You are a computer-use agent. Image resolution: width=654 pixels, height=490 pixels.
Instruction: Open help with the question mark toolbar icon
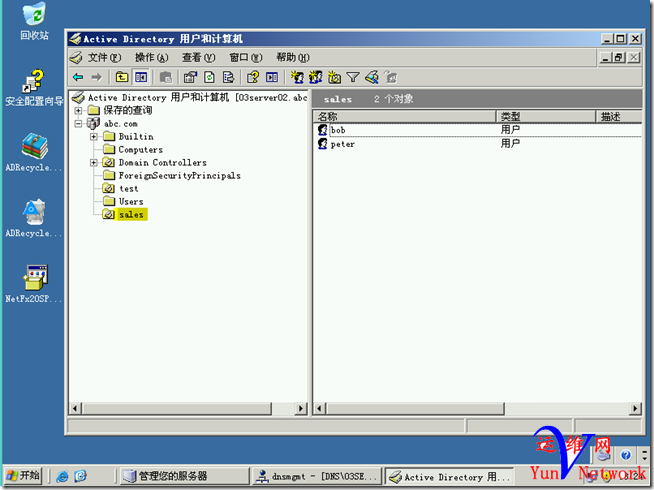(253, 77)
